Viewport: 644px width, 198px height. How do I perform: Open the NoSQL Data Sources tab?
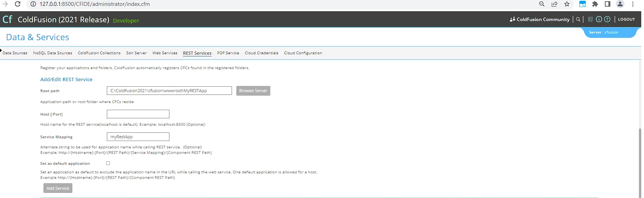pyautogui.click(x=52, y=53)
